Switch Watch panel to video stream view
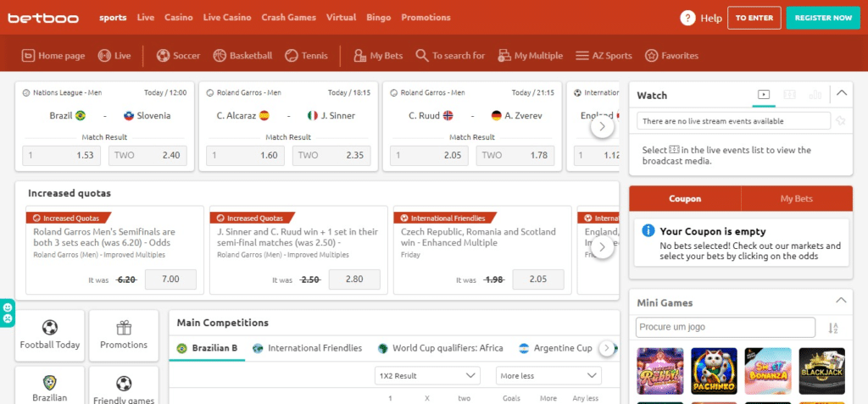868x404 pixels. (x=764, y=95)
